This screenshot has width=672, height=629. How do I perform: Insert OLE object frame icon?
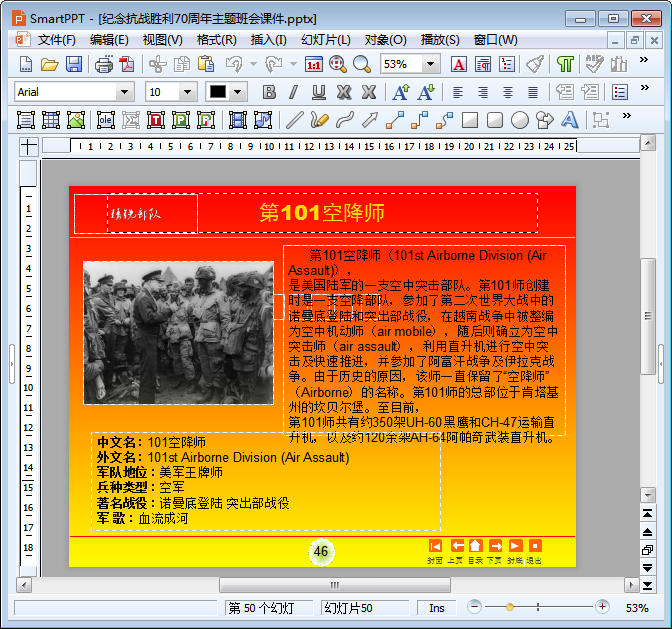(x=105, y=120)
